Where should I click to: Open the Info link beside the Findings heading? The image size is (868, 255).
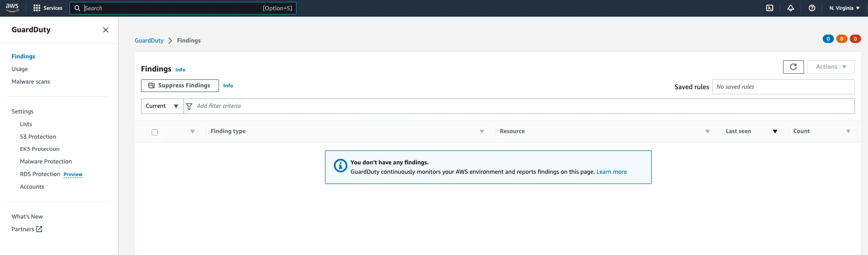tap(180, 70)
